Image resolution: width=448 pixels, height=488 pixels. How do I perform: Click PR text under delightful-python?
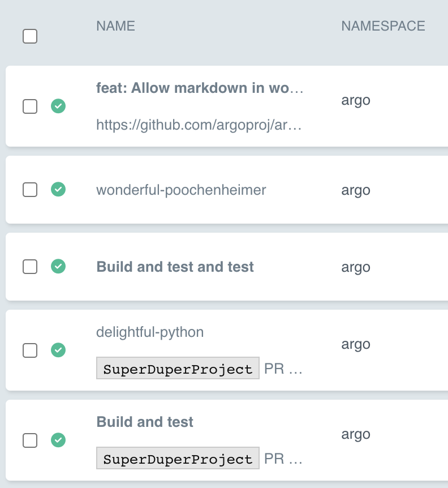[x=283, y=369]
